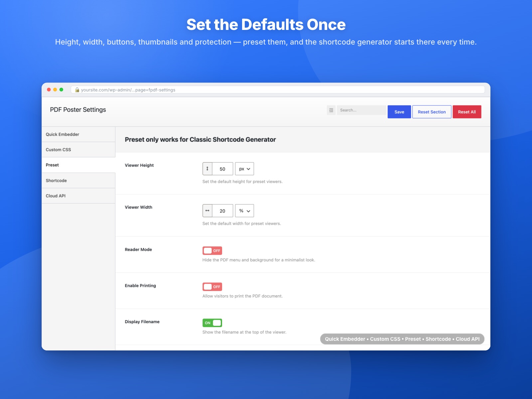532x399 pixels.
Task: Click the browser URL address bar
Action: point(278,90)
